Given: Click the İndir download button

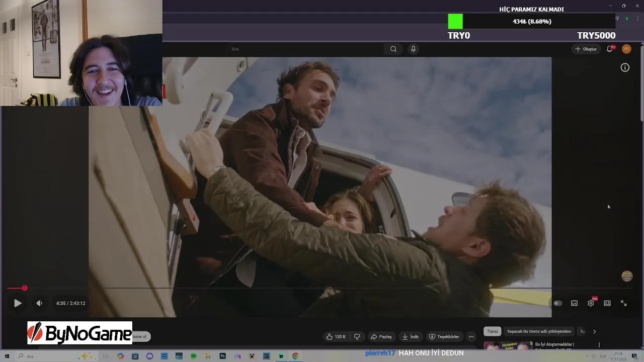Looking at the screenshot, I should point(411,336).
